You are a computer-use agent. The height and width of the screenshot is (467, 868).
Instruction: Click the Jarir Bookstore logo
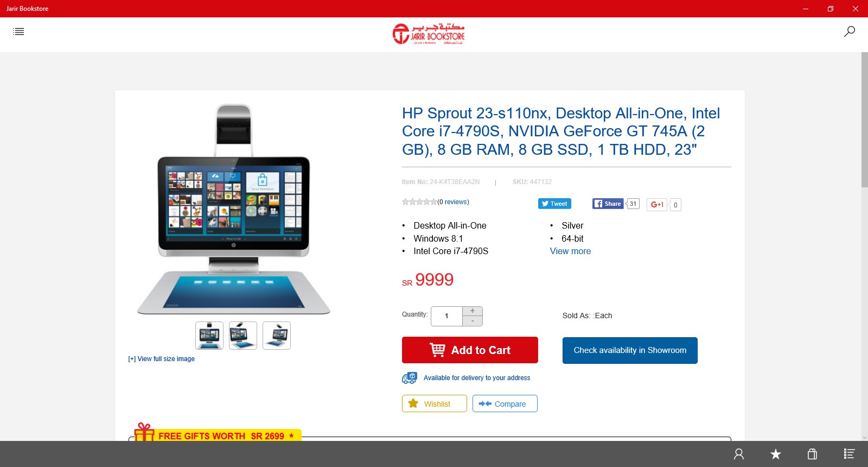(429, 34)
